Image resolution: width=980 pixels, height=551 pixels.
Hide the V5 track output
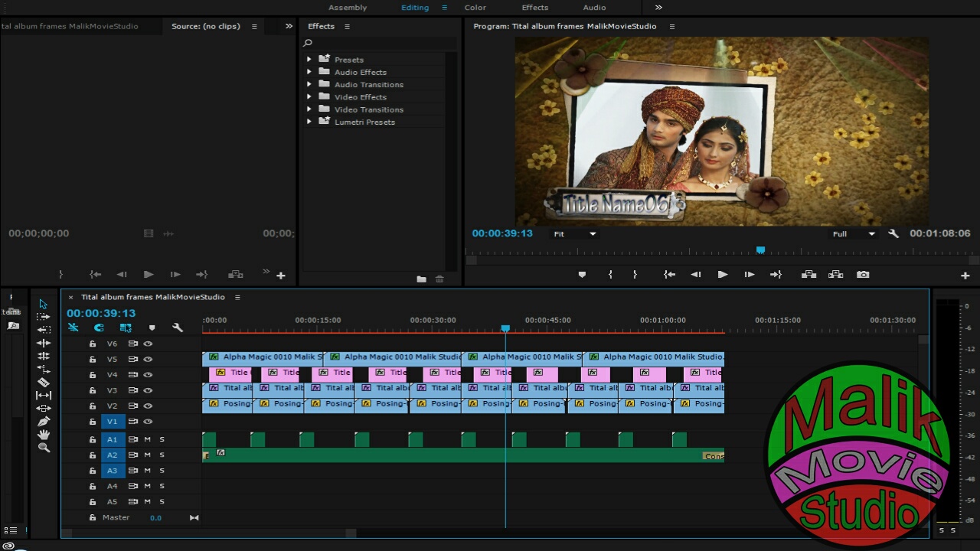click(148, 360)
